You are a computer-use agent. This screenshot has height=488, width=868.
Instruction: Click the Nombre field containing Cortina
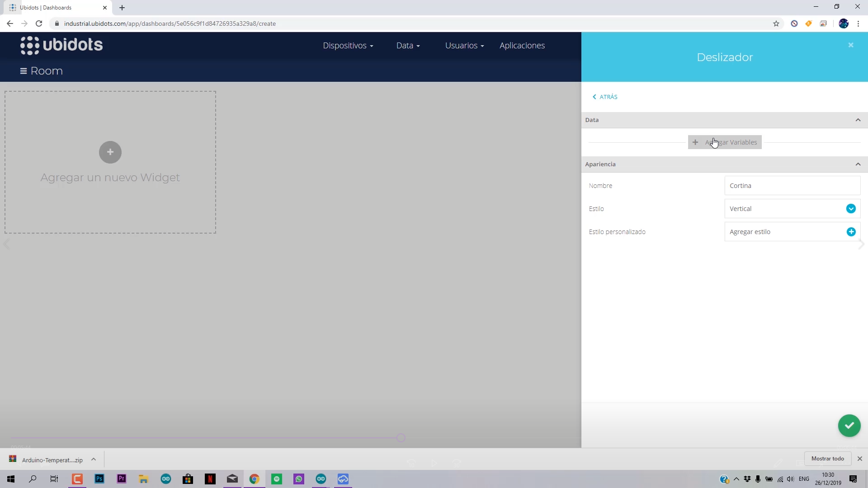792,186
